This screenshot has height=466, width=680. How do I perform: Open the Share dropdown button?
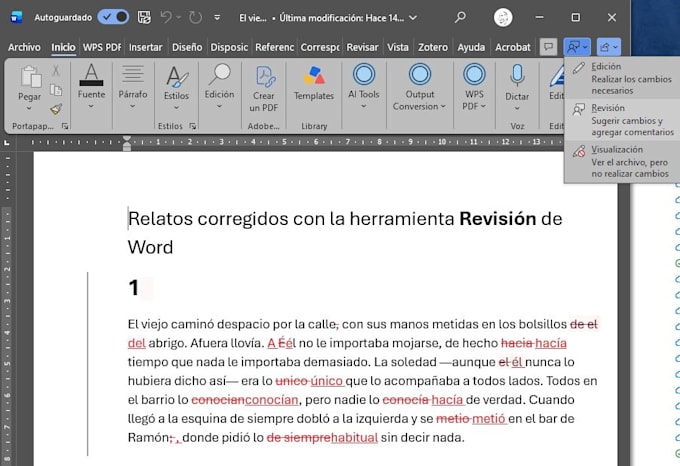point(608,47)
